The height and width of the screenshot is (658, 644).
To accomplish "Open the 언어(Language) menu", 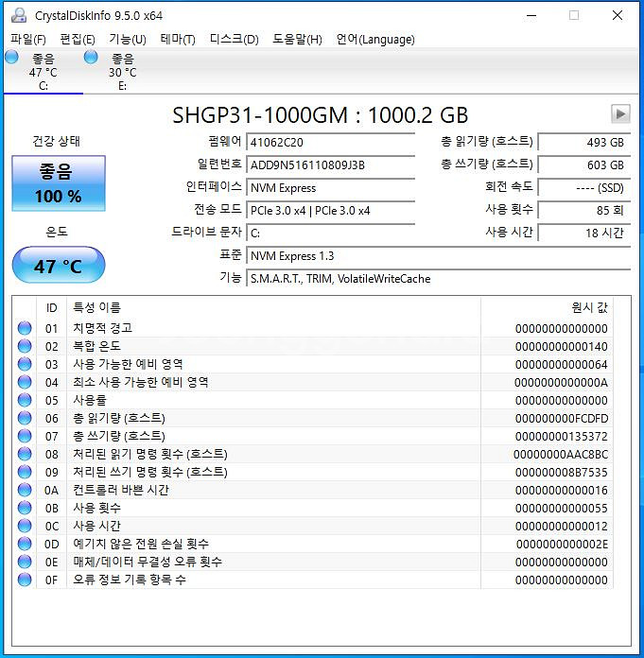I will (x=375, y=39).
